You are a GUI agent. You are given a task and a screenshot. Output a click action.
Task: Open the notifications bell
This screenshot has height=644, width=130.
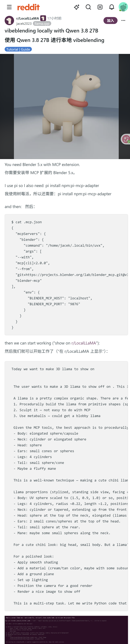click(x=112, y=7)
